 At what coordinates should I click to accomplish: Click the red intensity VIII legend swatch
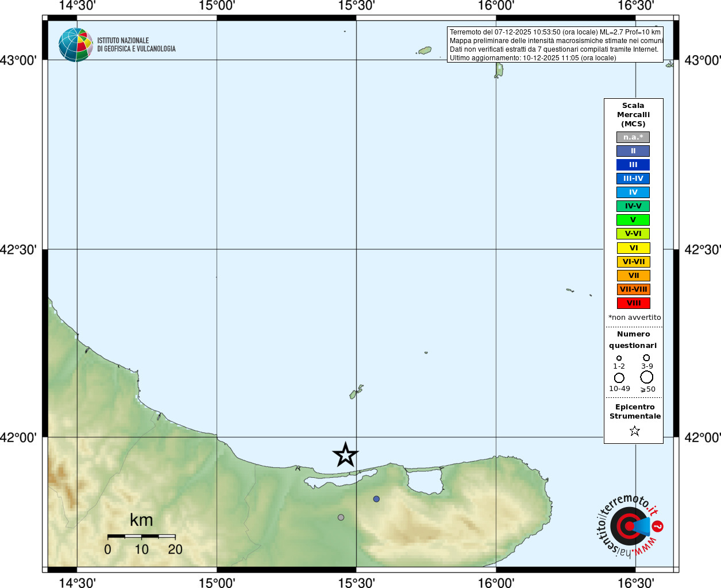tap(633, 303)
